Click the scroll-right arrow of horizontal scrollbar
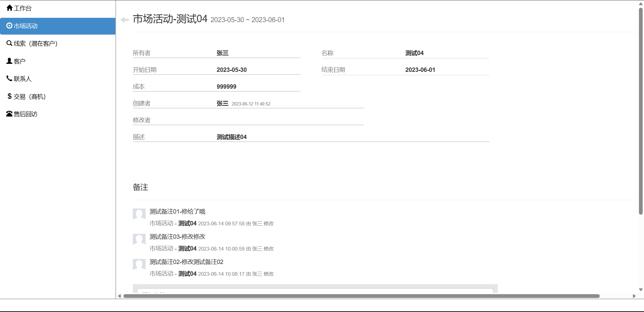 [634, 296]
